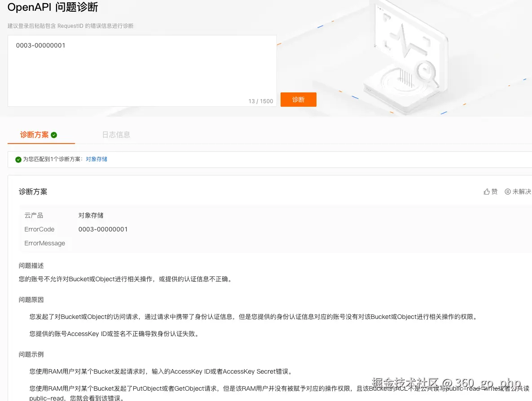This screenshot has width=532, height=401.
Task: Click the hint text about RequestID
Action: [x=70, y=26]
